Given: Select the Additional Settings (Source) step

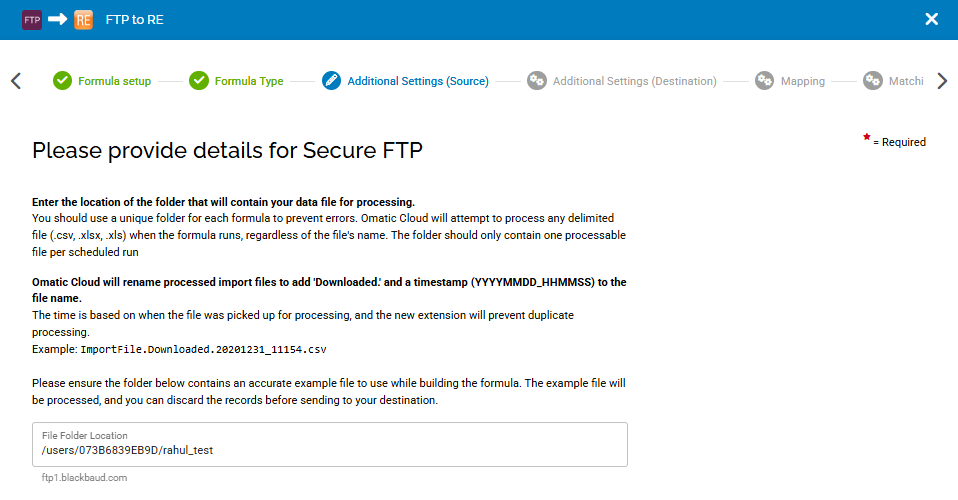Looking at the screenshot, I should coord(418,82).
